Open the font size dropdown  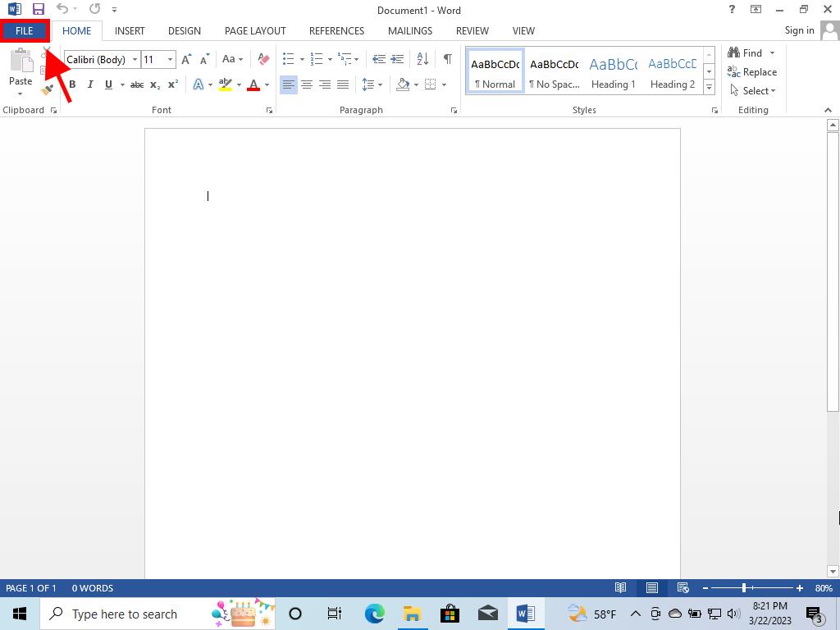[x=170, y=59]
